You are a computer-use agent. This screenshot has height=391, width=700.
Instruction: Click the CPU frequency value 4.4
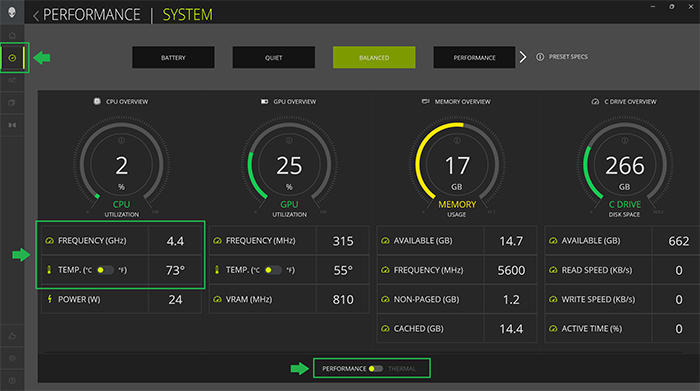175,241
